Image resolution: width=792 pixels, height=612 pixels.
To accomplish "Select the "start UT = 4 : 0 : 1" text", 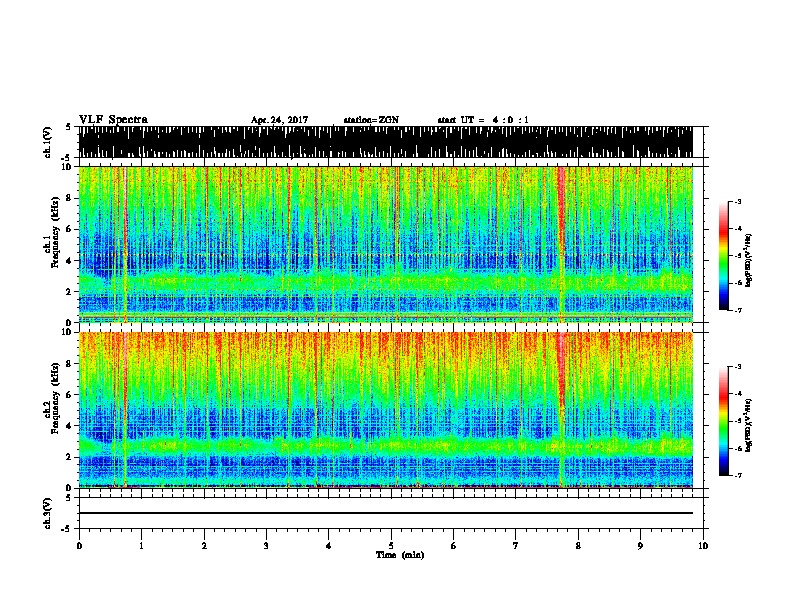I will [483, 120].
